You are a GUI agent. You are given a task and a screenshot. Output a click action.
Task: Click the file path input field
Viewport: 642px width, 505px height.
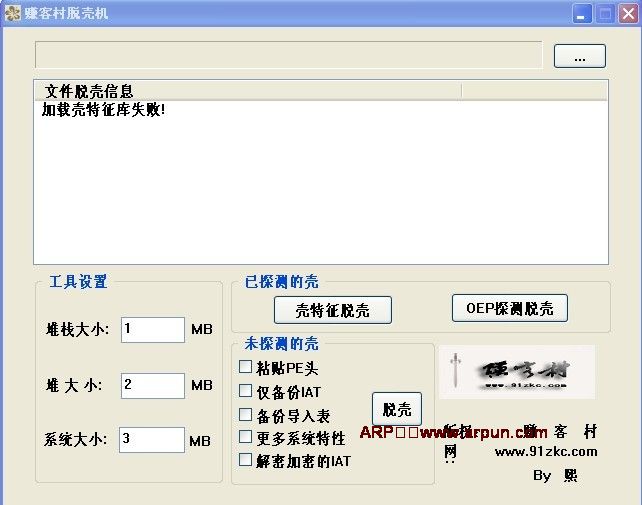point(289,54)
